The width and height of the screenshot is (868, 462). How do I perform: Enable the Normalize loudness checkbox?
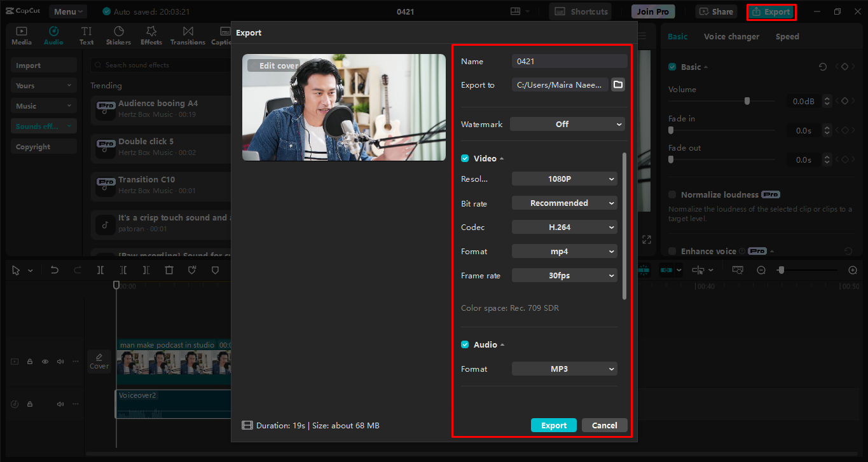click(672, 194)
